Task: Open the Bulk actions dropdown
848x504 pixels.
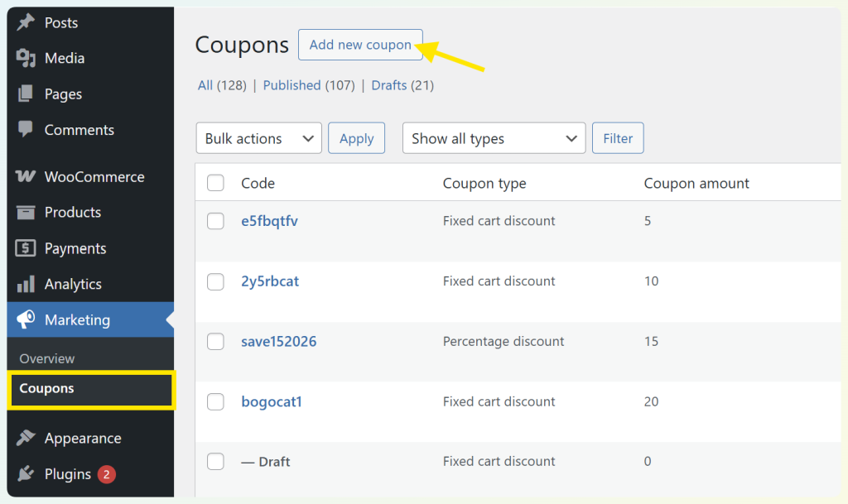Action: click(x=258, y=137)
